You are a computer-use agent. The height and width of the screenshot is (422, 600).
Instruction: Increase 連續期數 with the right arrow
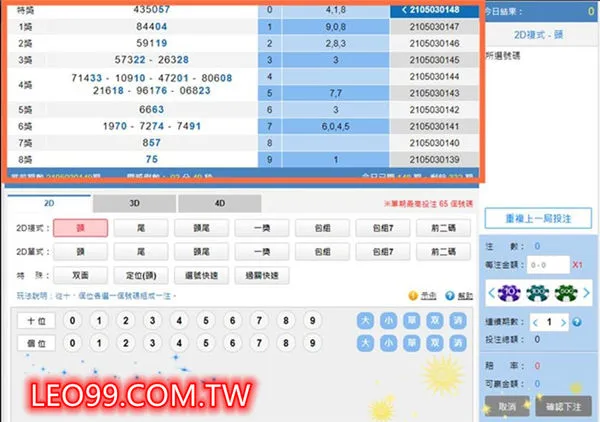[x=563, y=323]
